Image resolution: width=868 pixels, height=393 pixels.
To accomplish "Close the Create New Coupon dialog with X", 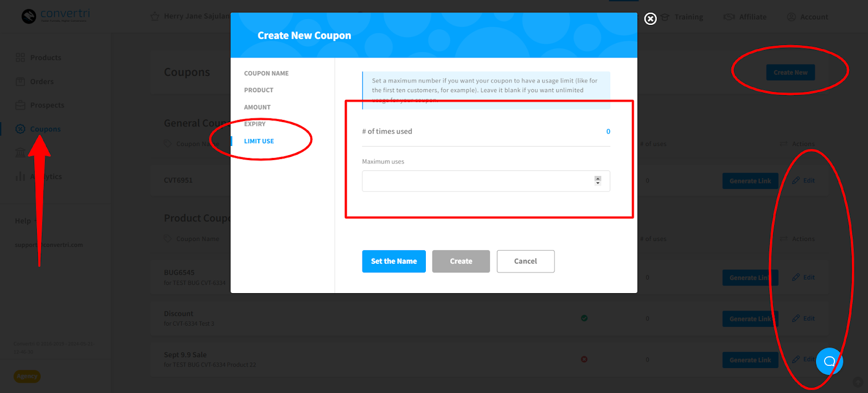I will pyautogui.click(x=650, y=19).
